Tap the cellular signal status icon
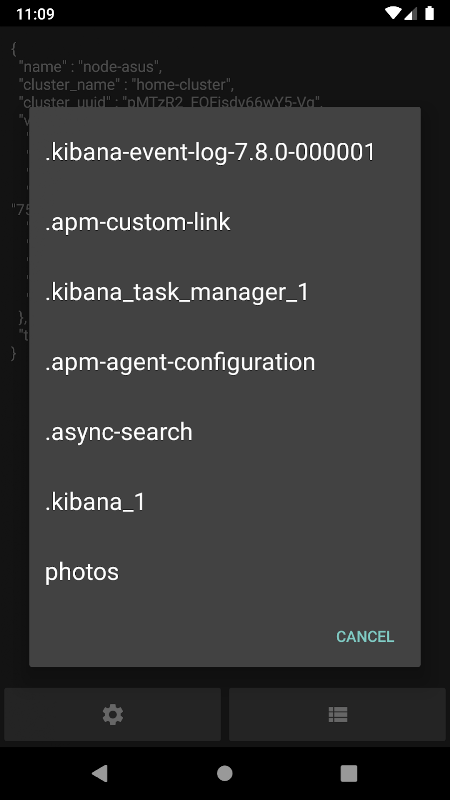The height and width of the screenshot is (800, 450). (411, 13)
